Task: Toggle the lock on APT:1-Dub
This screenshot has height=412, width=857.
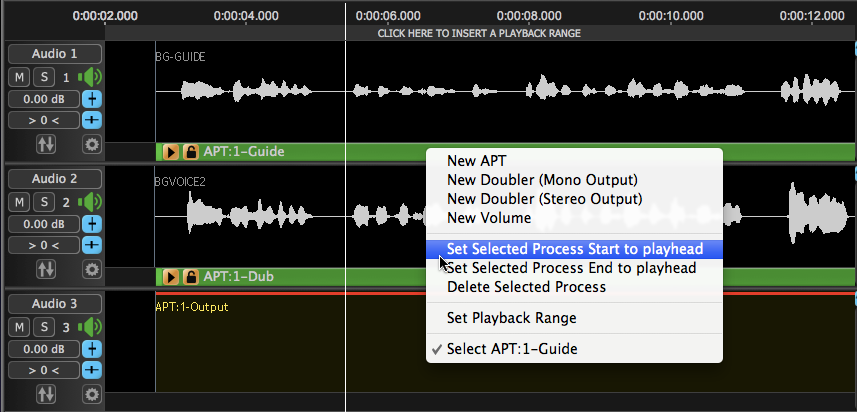Action: click(x=190, y=277)
